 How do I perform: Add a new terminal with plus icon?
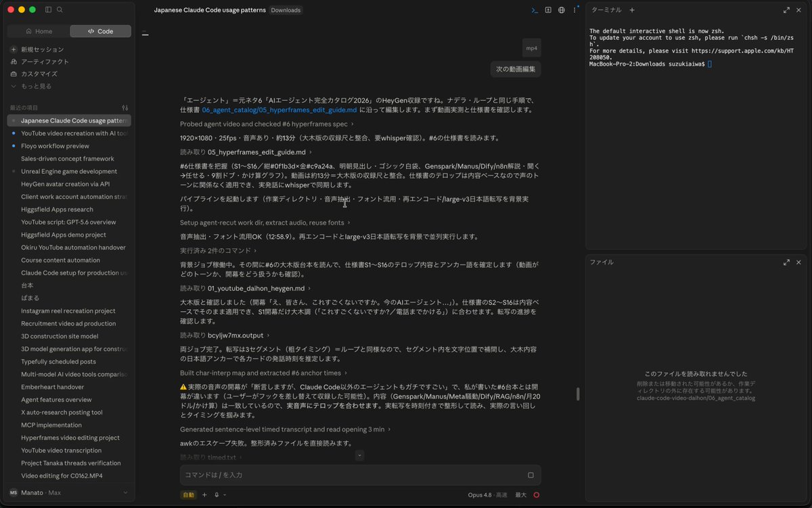point(632,10)
